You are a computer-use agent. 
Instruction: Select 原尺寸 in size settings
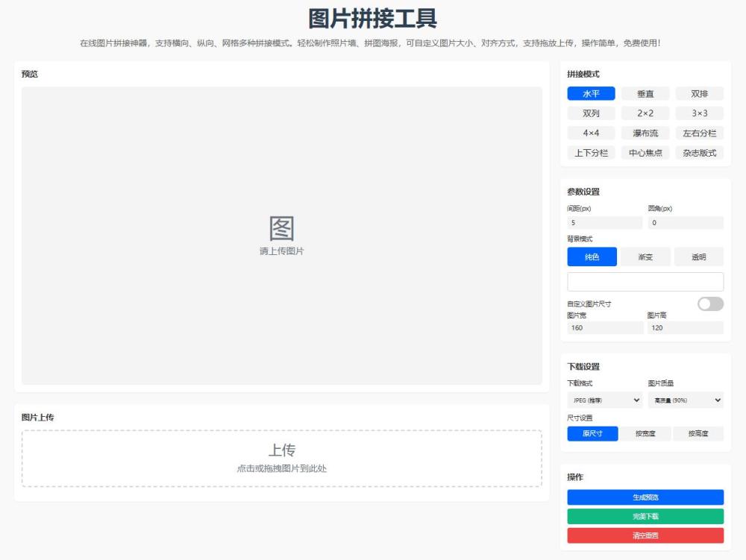point(594,433)
